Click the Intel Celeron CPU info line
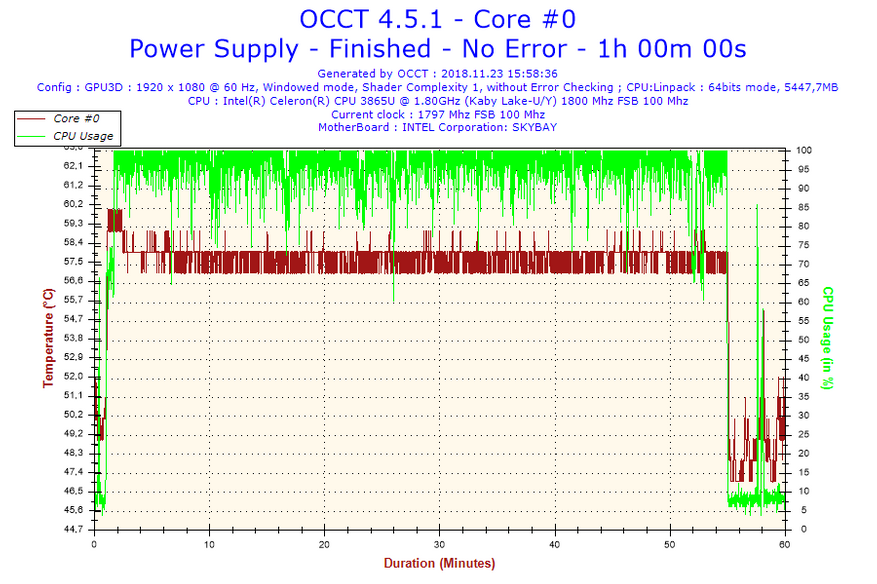This screenshot has width=877, height=584. click(437, 101)
